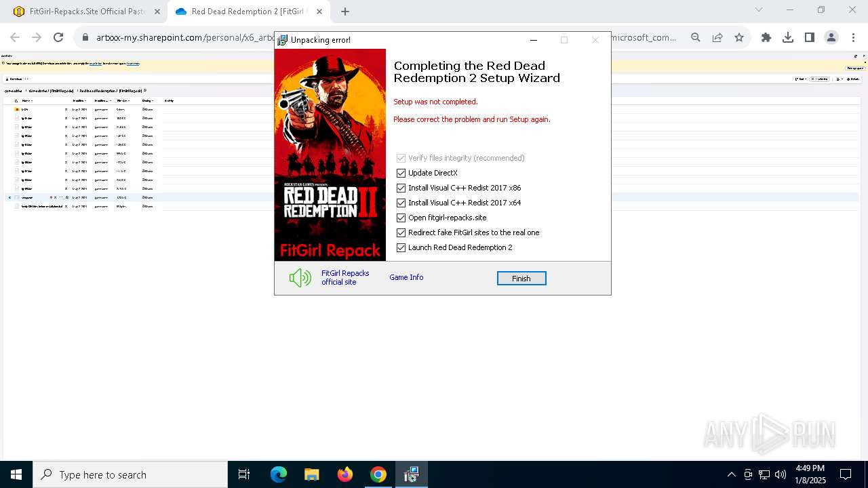Image resolution: width=868 pixels, height=488 pixels.
Task: Open the FitGirl Repacks official site link
Action: click(345, 277)
